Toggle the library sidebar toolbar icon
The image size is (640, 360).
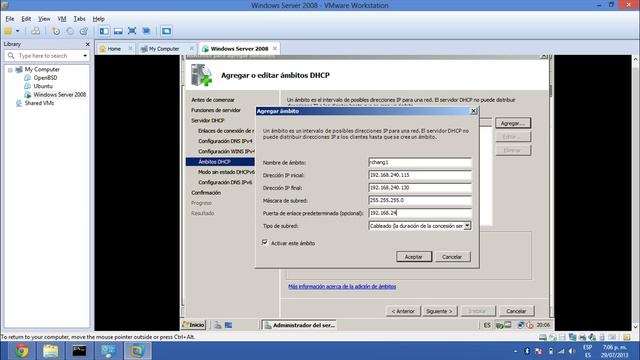click(104, 31)
